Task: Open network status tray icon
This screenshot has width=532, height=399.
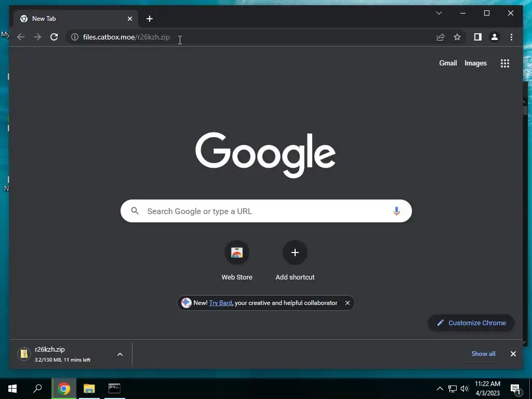Action: (x=453, y=389)
